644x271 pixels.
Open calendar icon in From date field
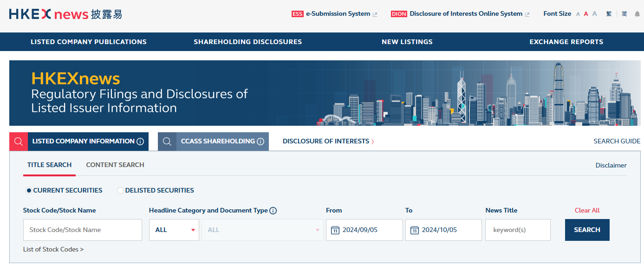coord(335,230)
